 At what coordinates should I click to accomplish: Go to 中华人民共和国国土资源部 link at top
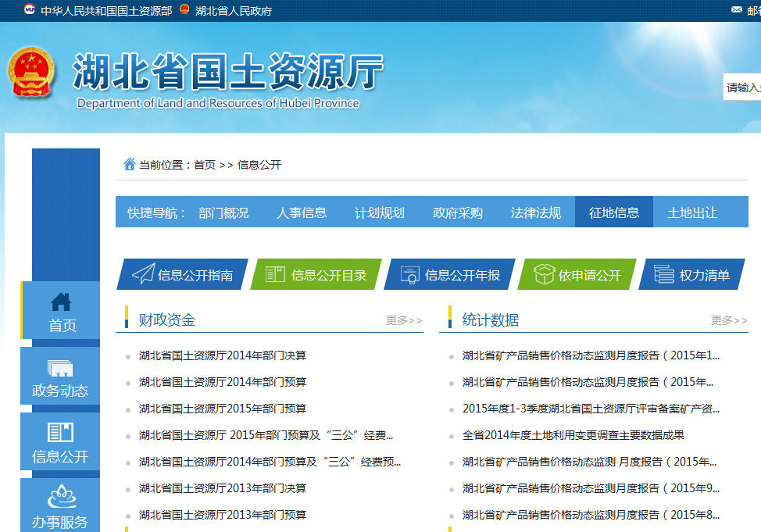point(106,11)
